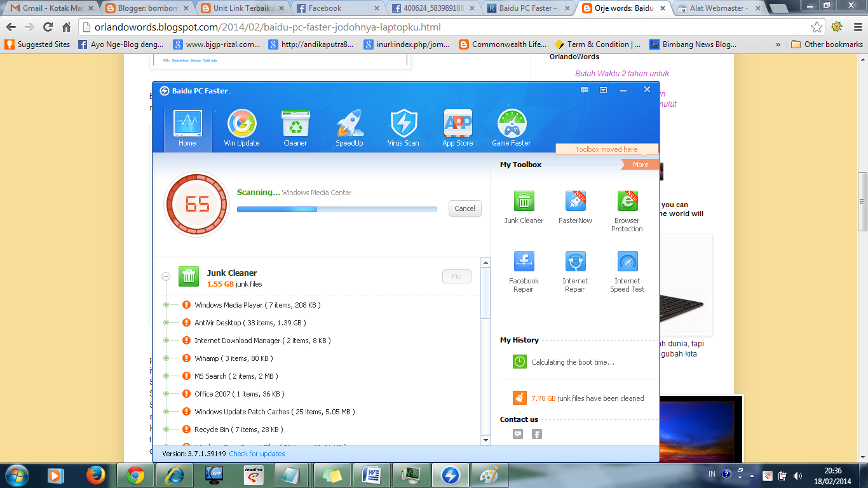Show more bookmarks with the double chevron
Image resolution: width=868 pixels, height=488 pixels.
click(x=778, y=44)
